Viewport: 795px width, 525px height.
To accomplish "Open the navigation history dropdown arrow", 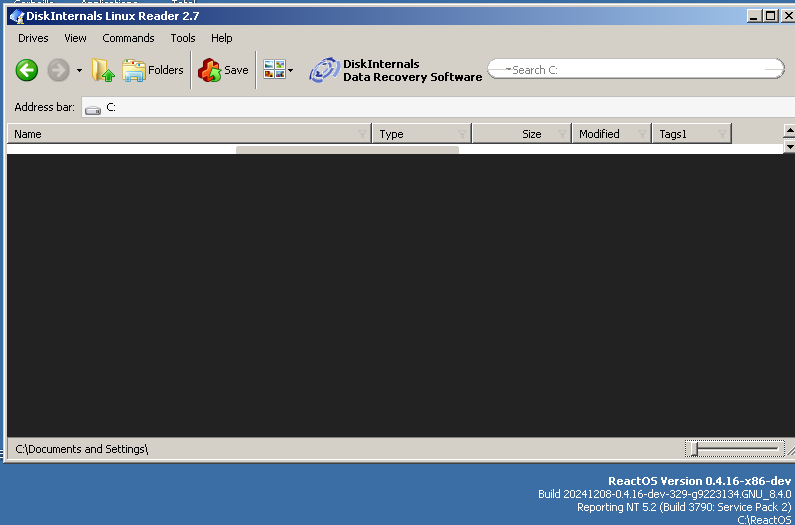I will click(x=79, y=70).
